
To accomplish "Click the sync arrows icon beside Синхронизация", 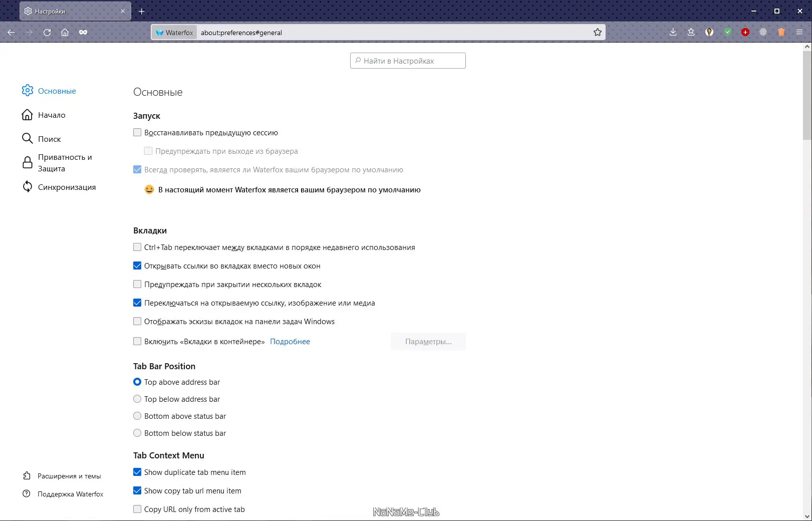I will point(28,187).
